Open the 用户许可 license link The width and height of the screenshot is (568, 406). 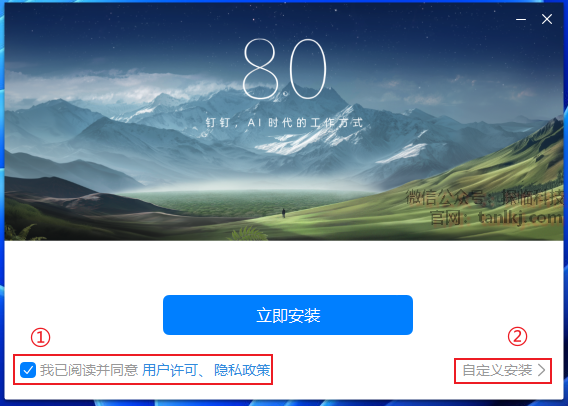(x=170, y=370)
